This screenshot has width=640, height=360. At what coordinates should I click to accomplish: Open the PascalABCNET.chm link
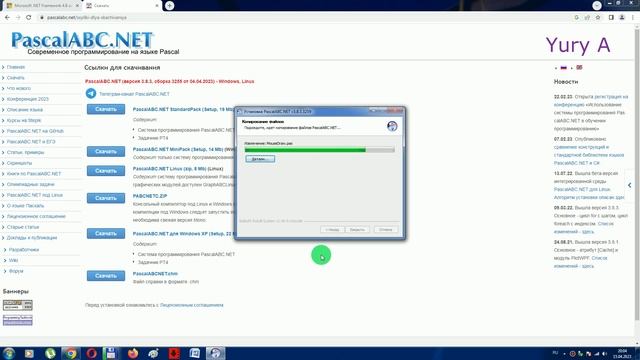[155, 273]
